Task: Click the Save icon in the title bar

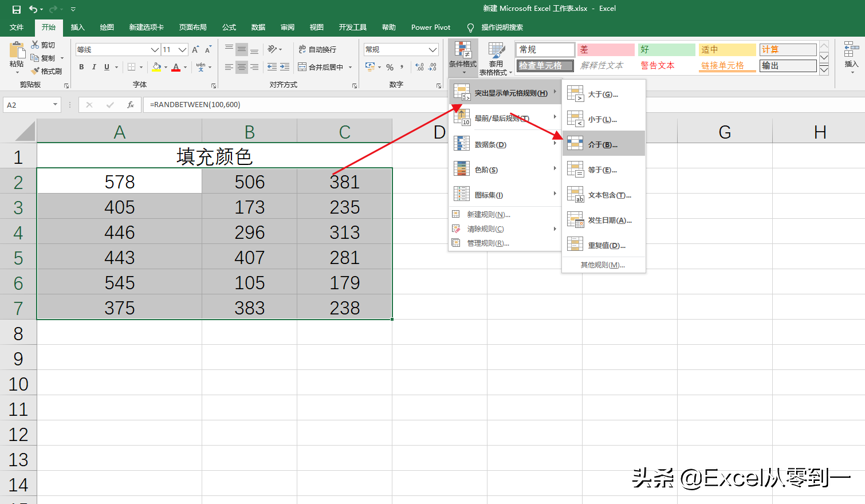Action: pyautogui.click(x=16, y=9)
